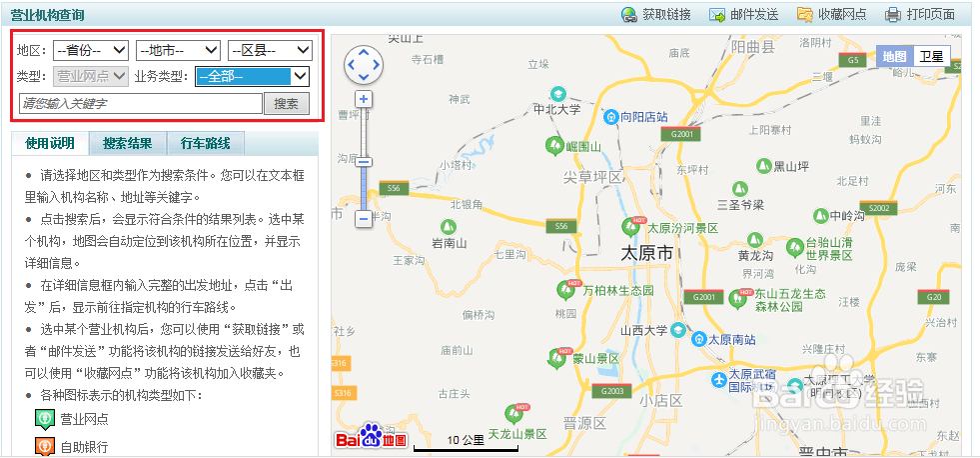Zoom in with the plus button

click(x=364, y=99)
